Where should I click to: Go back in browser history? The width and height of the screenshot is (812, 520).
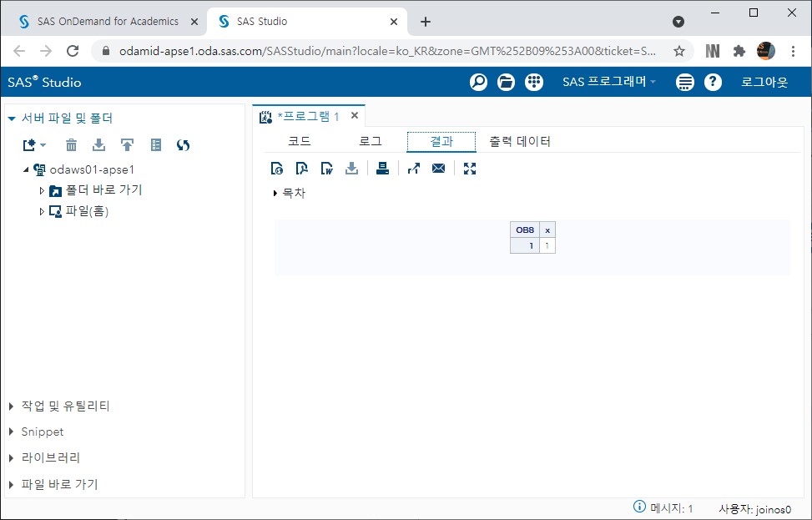click(19, 51)
